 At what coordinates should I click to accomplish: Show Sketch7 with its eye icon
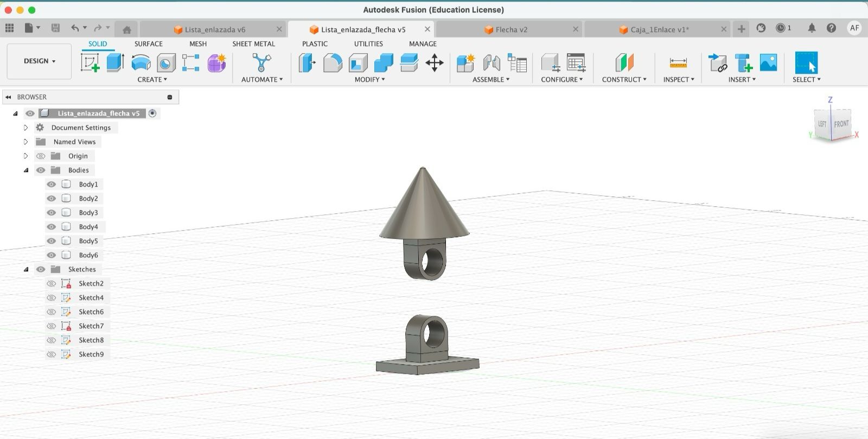coord(52,326)
